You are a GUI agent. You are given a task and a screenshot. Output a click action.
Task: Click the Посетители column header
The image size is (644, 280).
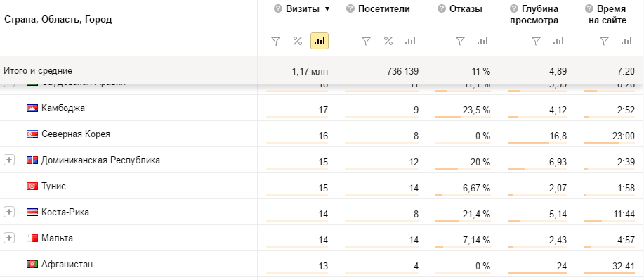coord(384,9)
